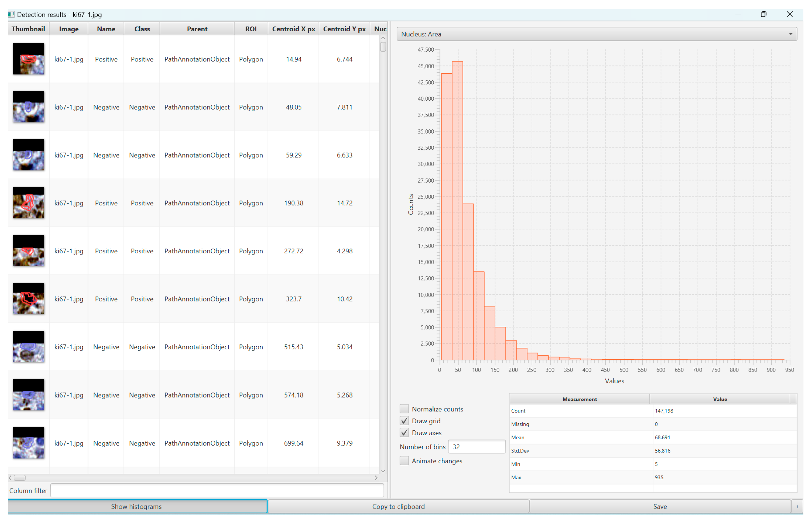
Task: Toggle the Animate changes checkbox
Action: 404,461
